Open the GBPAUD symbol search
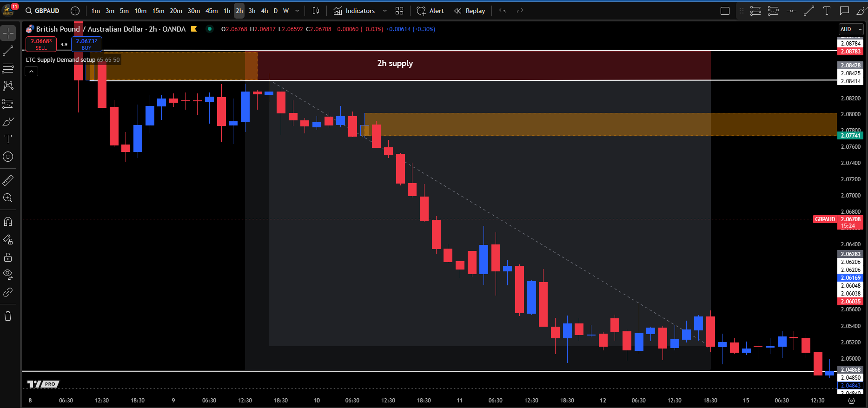868x408 pixels. click(43, 11)
